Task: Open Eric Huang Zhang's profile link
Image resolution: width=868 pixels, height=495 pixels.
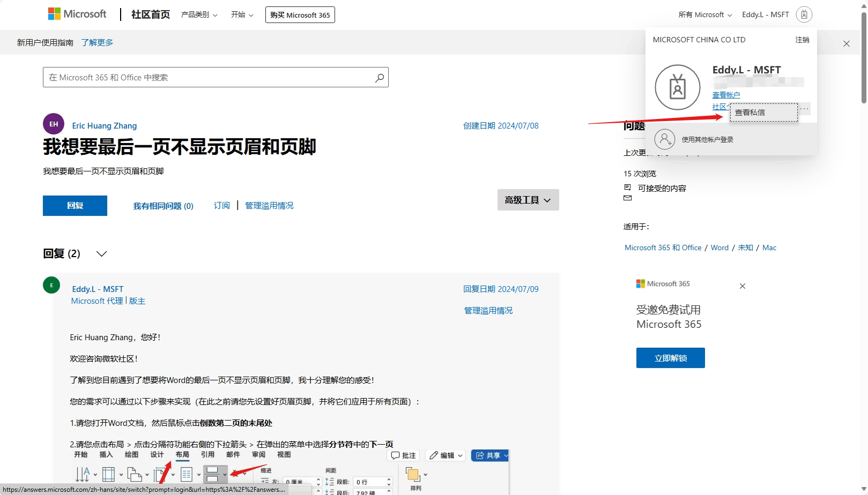Action: click(105, 126)
